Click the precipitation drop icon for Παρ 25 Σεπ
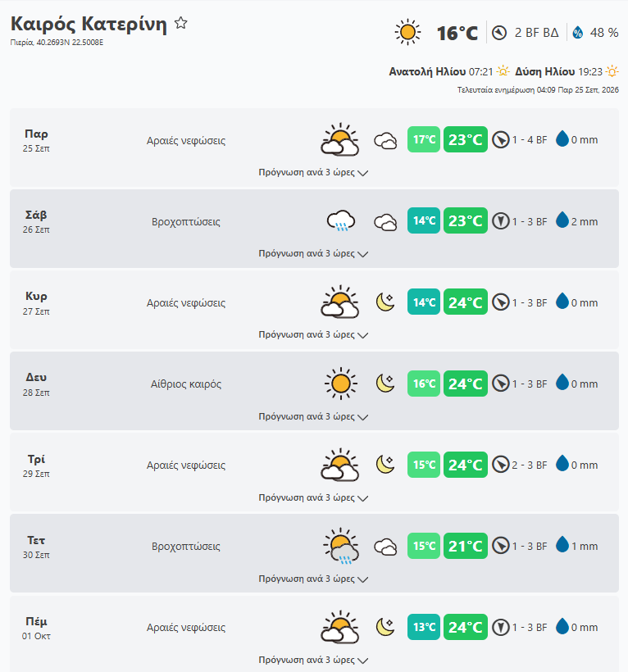 (562, 138)
